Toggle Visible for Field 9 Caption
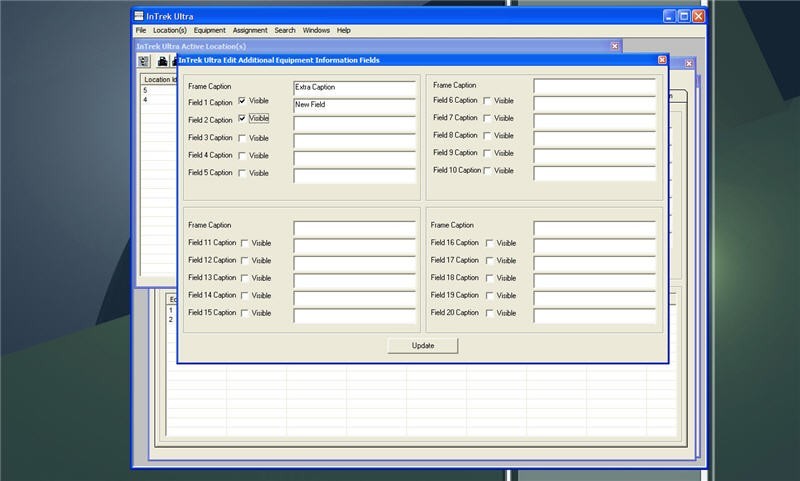800x481 pixels. pyautogui.click(x=487, y=153)
